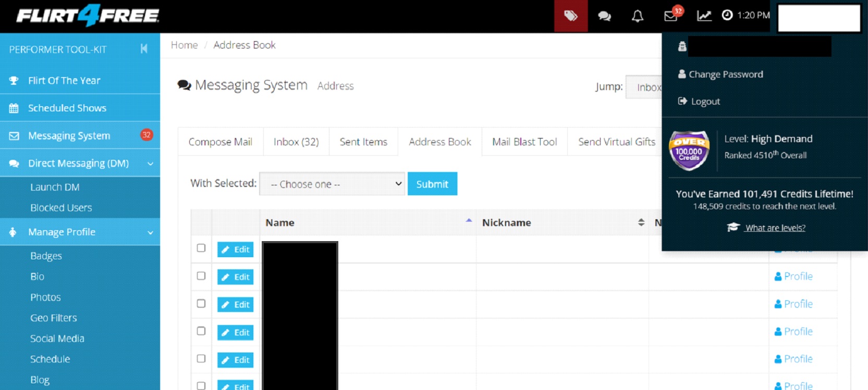Open Scheduled Shows in the sidebar
Image resolution: width=868 pixels, height=390 pixels.
(67, 108)
